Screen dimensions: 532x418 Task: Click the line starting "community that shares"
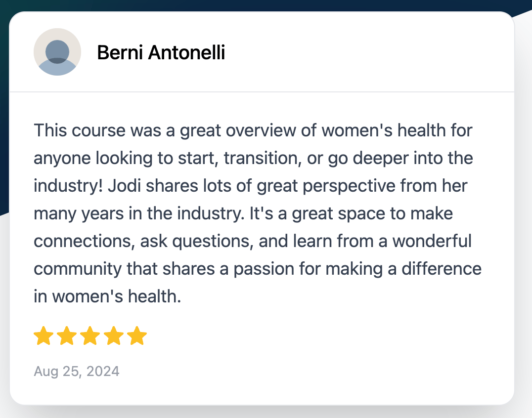click(x=258, y=269)
